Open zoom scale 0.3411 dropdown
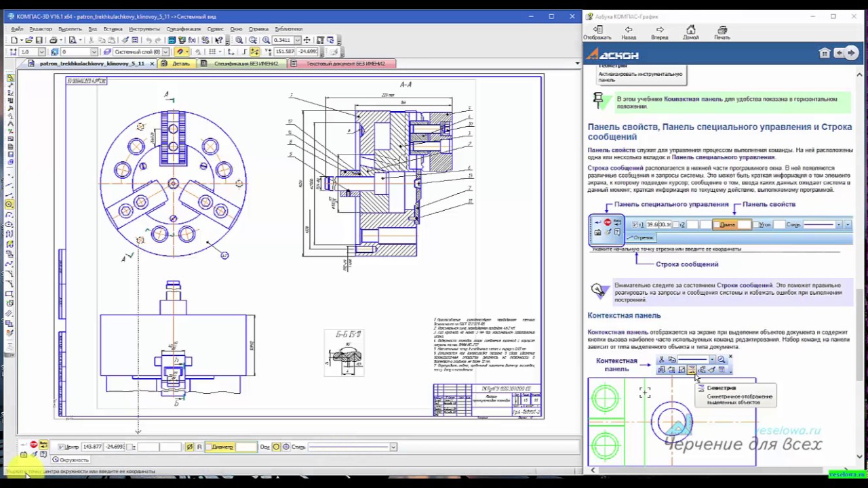 tap(298, 40)
